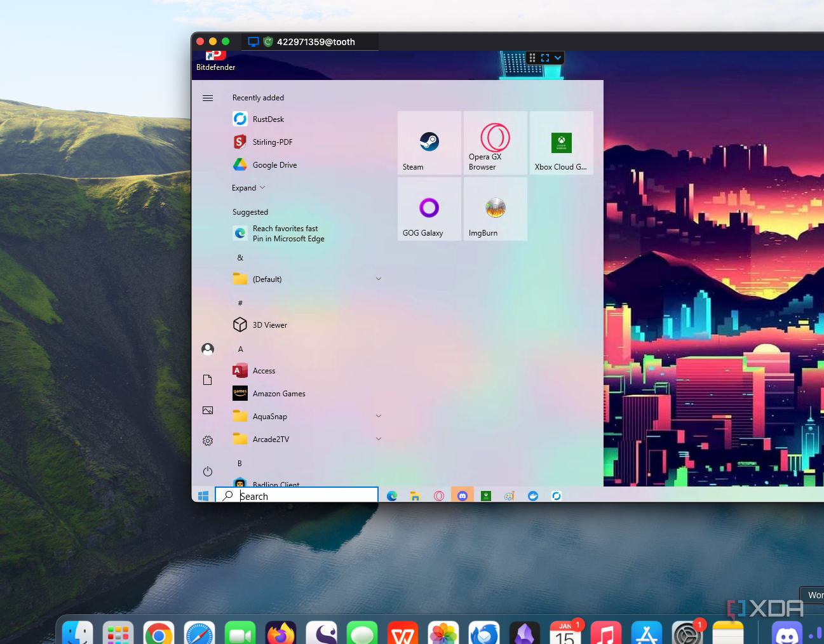Open RustDesk from Recently added

pyautogui.click(x=307, y=119)
